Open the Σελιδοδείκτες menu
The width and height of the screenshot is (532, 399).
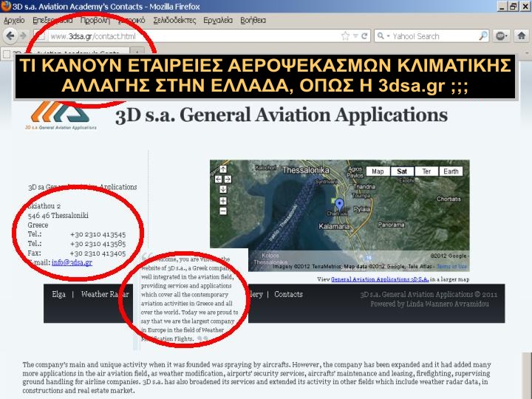174,21
